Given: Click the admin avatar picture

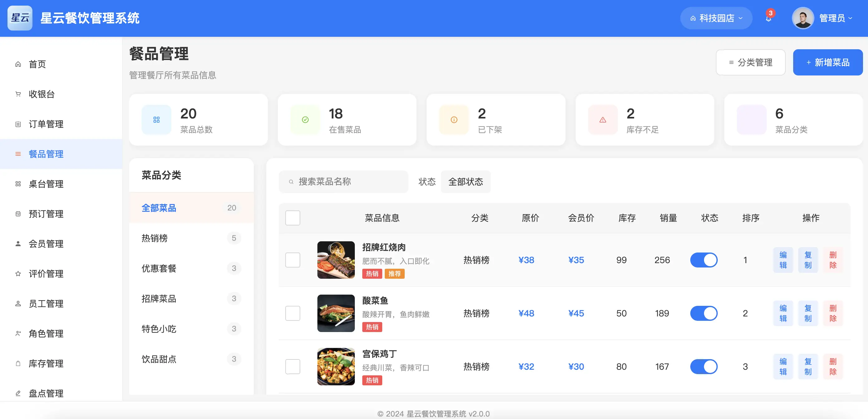Looking at the screenshot, I should (x=803, y=18).
